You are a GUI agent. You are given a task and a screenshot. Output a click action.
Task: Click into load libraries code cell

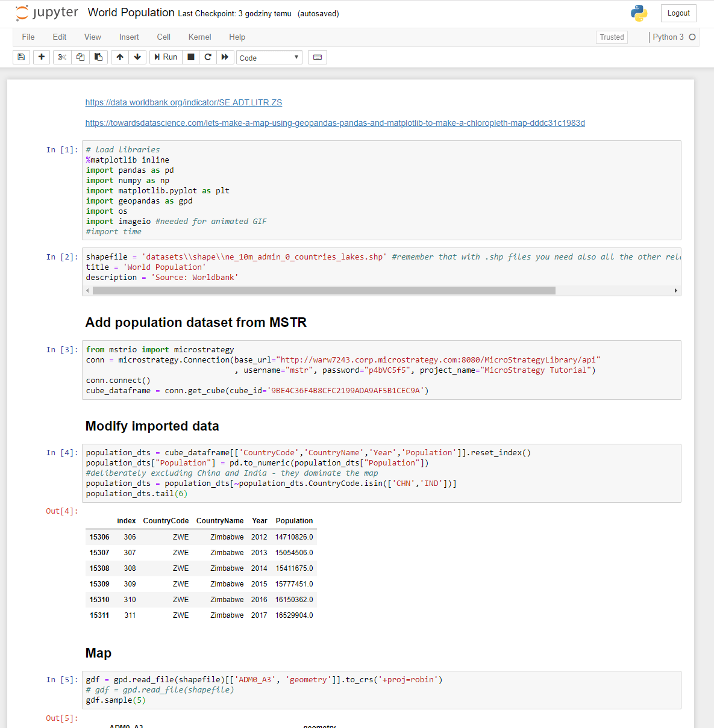381,191
